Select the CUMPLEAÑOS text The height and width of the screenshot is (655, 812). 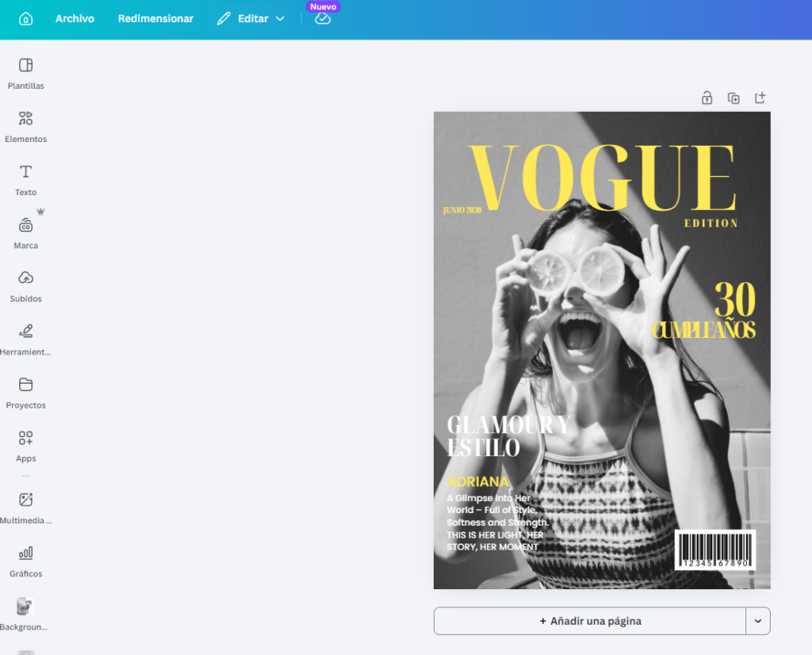(x=703, y=330)
